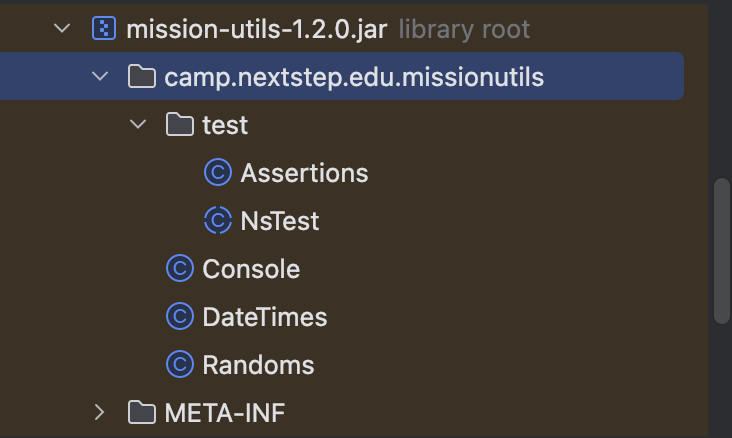This screenshot has width=732, height=438.
Task: Collapse the test folder chevron
Action: pyautogui.click(x=137, y=125)
